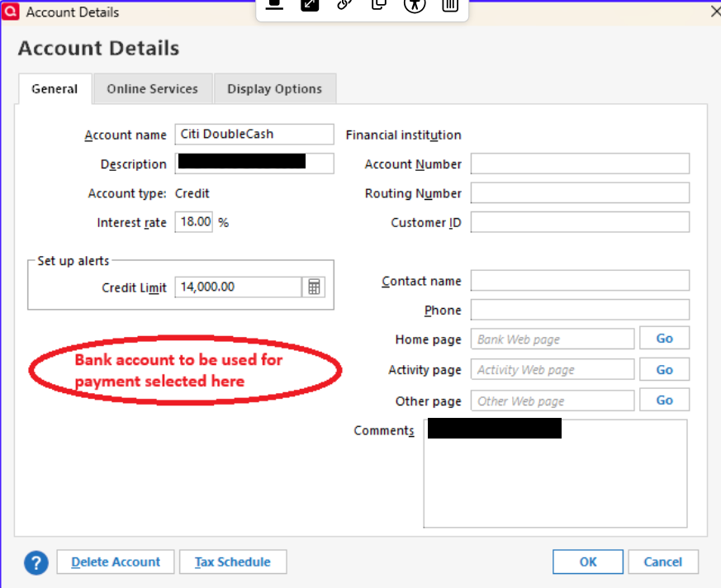Confirm changes with the OK button

tap(588, 562)
